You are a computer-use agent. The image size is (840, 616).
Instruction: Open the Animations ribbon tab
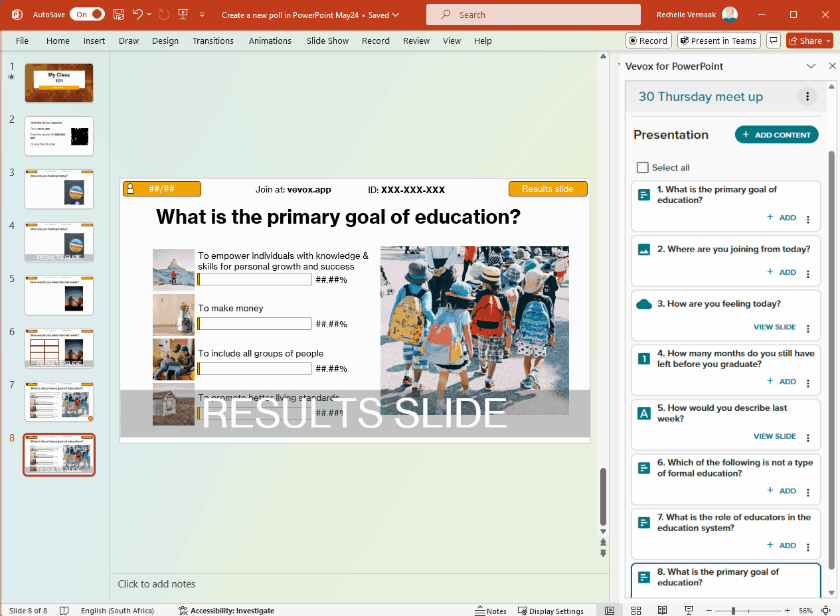click(270, 40)
